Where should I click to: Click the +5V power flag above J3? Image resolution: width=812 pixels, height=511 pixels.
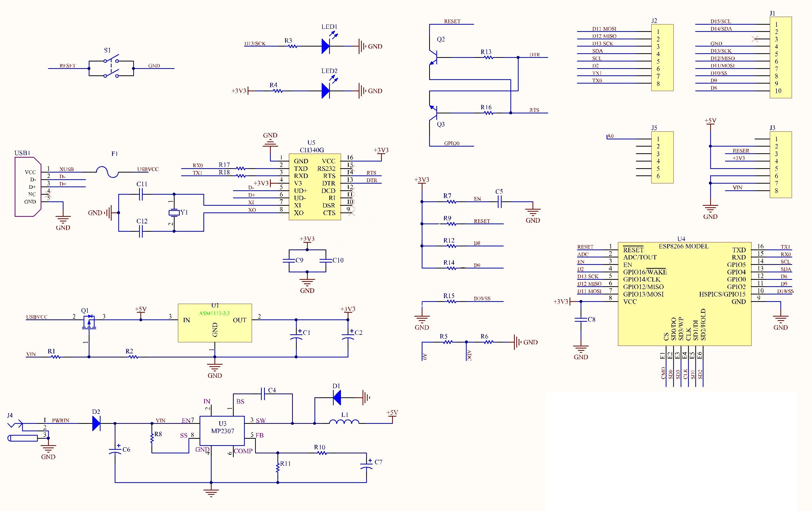pyautogui.click(x=710, y=121)
